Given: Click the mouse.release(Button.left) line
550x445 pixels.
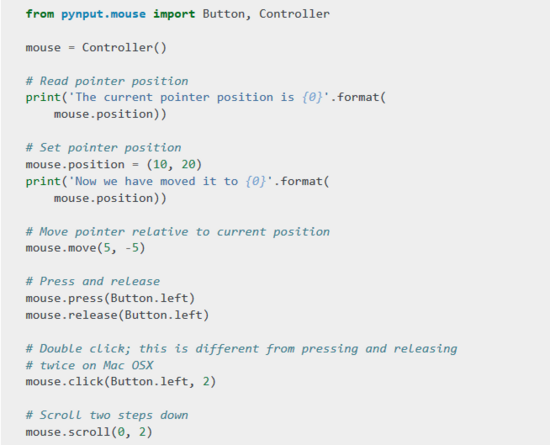Looking at the screenshot, I should [x=117, y=315].
